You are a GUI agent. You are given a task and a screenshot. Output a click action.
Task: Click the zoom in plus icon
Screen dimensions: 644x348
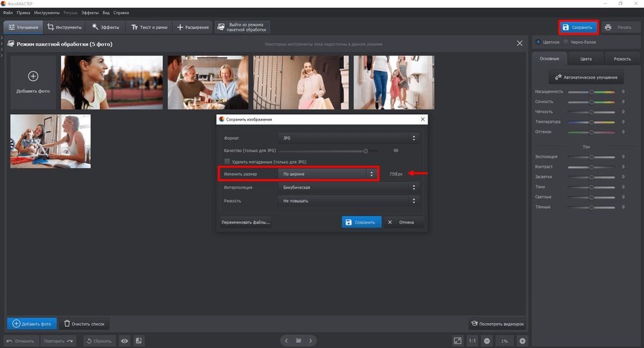pos(522,341)
